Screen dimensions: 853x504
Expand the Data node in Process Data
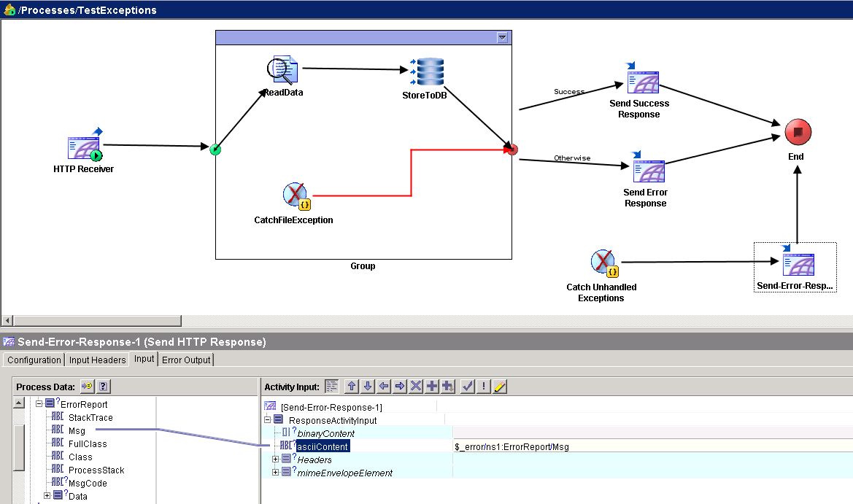tap(46, 494)
